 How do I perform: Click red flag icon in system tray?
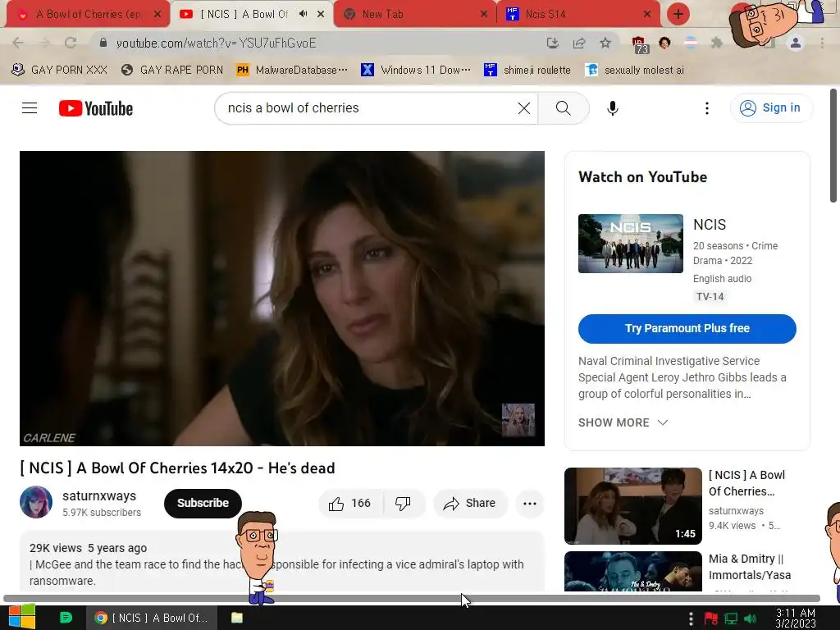(711, 619)
